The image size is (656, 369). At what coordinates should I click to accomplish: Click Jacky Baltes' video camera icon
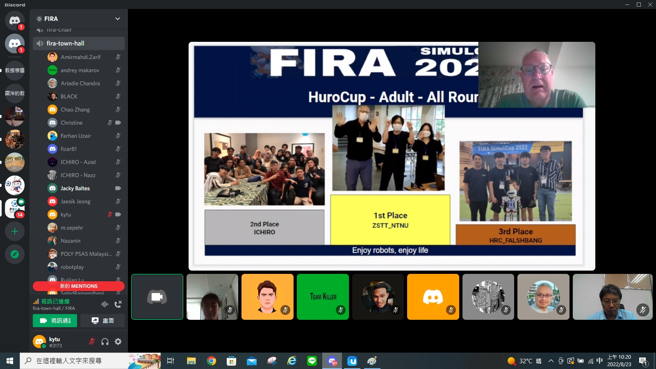[118, 188]
